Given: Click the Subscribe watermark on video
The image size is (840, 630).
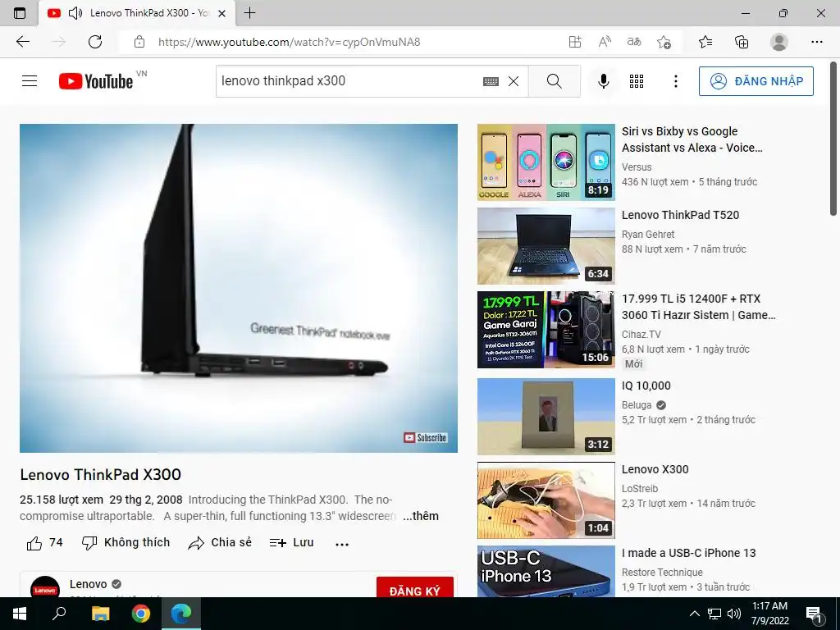Looking at the screenshot, I should (426, 438).
